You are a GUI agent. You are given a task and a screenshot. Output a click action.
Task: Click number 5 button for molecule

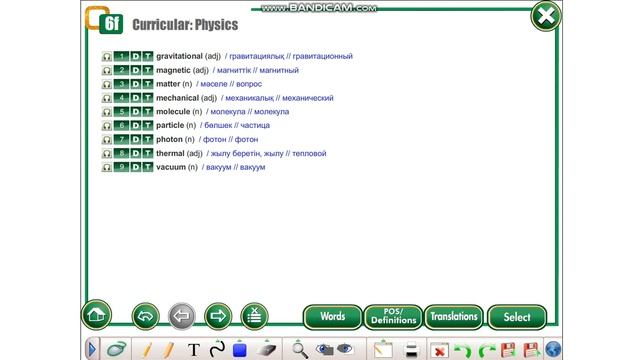tap(121, 112)
